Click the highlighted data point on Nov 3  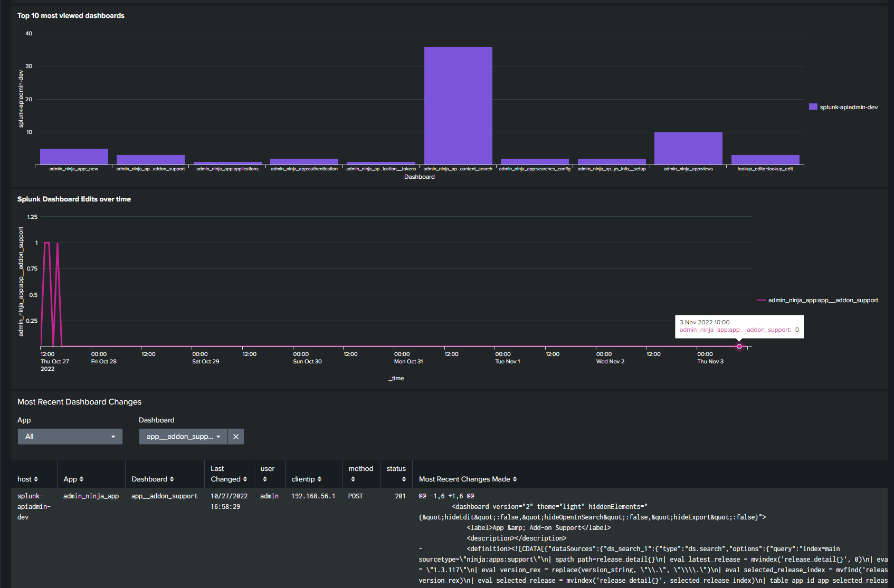click(739, 346)
